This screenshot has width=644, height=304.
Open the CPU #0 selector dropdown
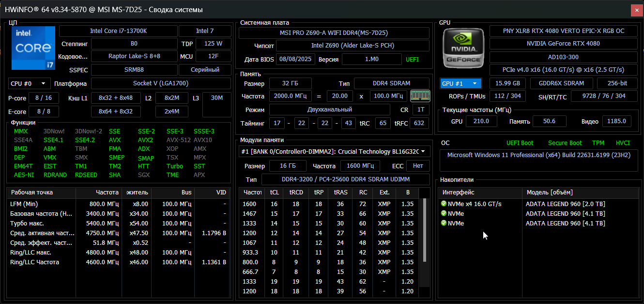(x=30, y=83)
